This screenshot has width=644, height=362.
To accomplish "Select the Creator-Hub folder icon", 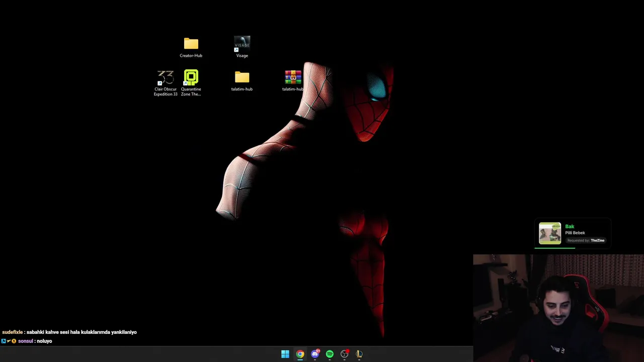I will coord(191,44).
